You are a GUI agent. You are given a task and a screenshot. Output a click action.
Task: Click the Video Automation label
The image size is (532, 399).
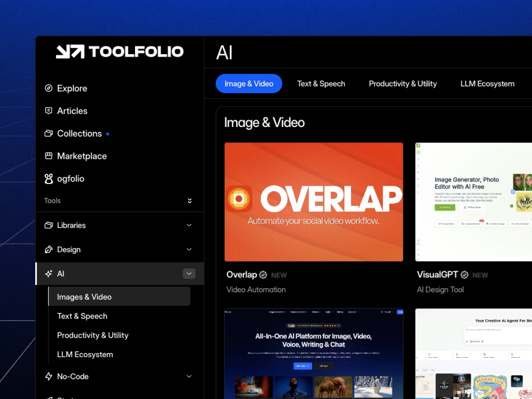256,290
